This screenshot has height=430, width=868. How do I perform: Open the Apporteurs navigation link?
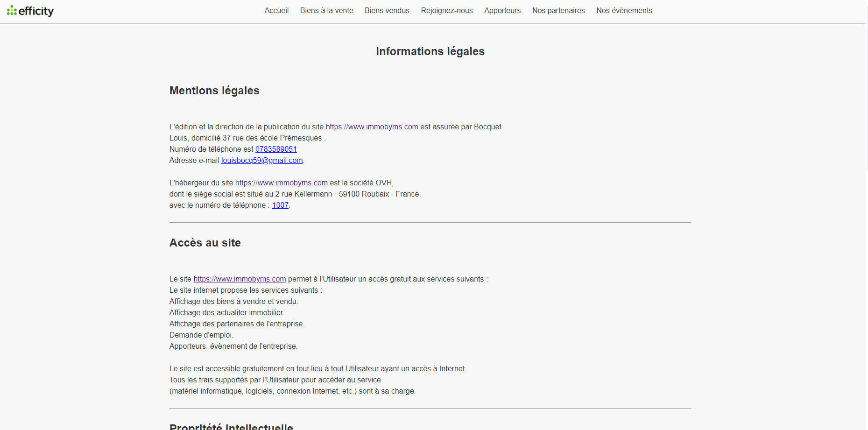[x=502, y=11]
